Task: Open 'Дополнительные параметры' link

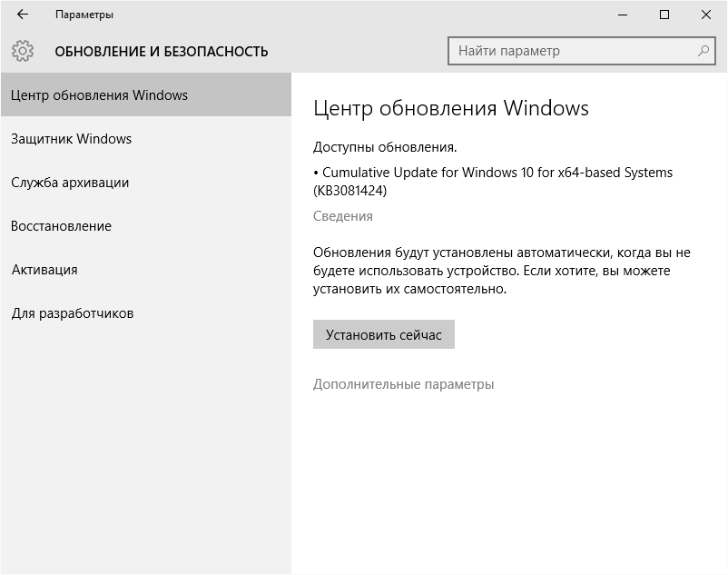Action: click(x=403, y=384)
